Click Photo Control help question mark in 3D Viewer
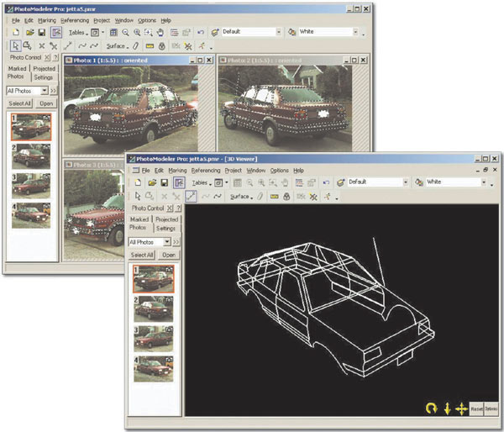 coord(179,208)
